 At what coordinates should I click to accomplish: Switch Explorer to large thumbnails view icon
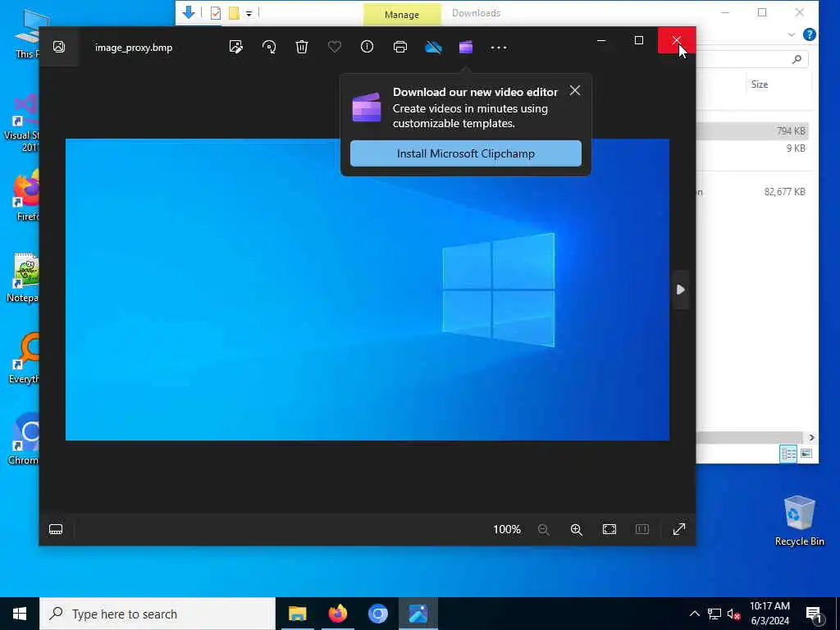(806, 454)
